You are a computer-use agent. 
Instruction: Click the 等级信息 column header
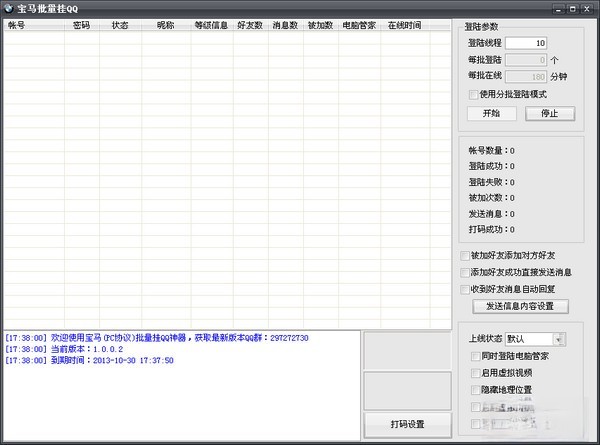[212, 25]
